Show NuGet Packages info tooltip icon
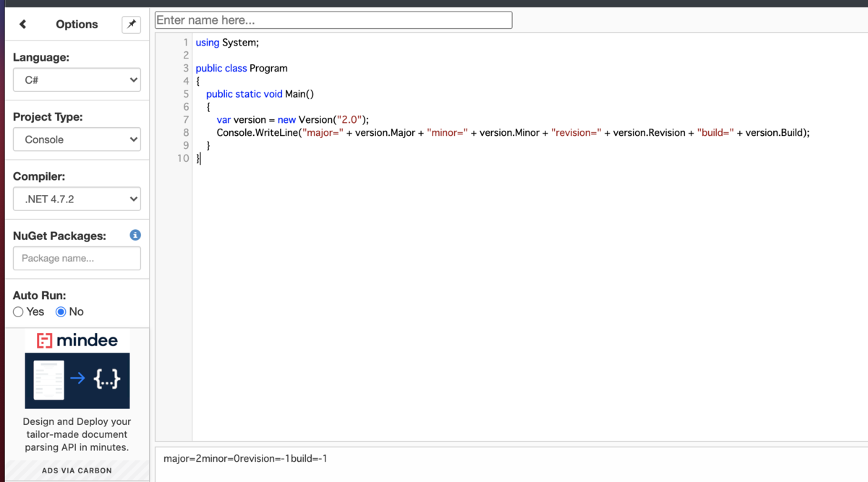The width and height of the screenshot is (868, 482). 135,236
